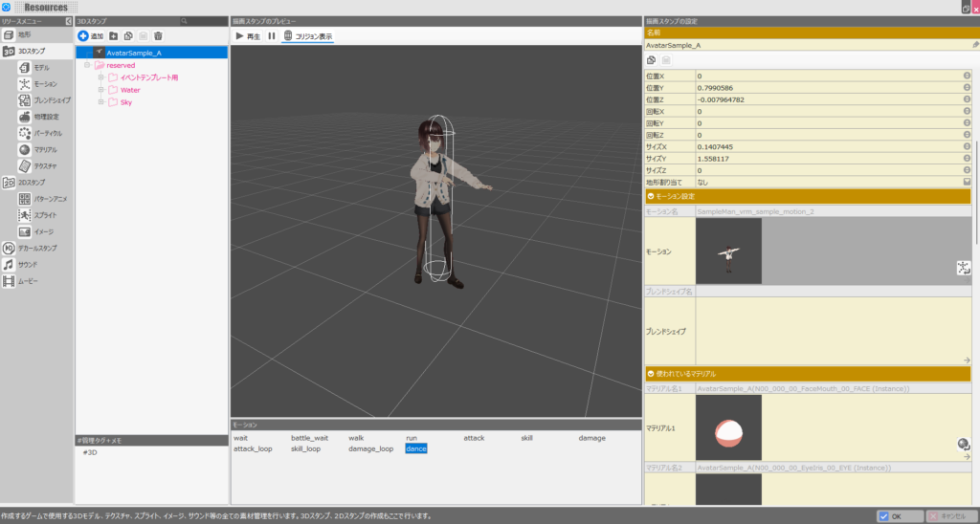Open the 地形割り当て dropdown
This screenshot has height=524, width=980.
[x=967, y=181]
